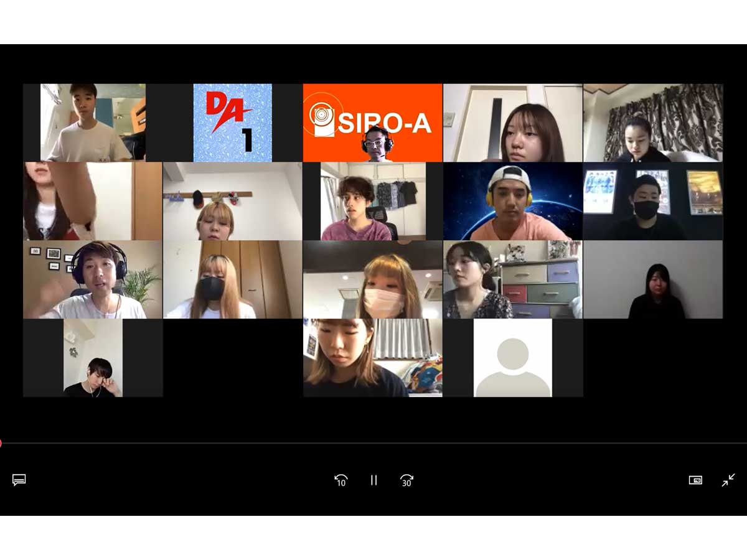Pause the video playback
Screen dimensions: 747x560
374,480
